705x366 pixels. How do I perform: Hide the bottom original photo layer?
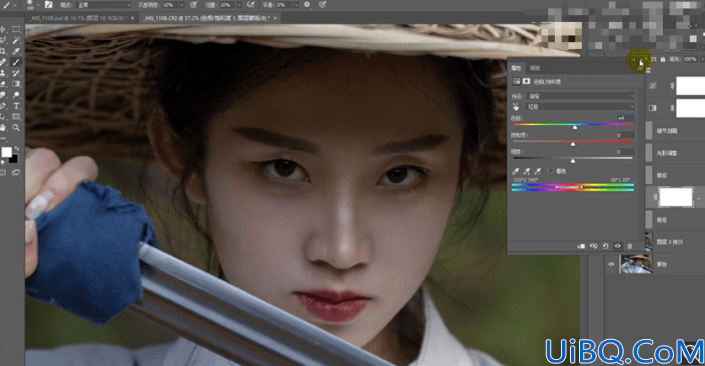pos(611,264)
